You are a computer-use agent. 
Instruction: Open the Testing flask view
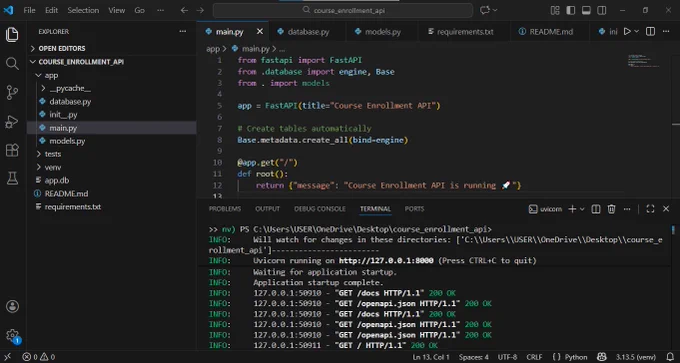point(12,178)
